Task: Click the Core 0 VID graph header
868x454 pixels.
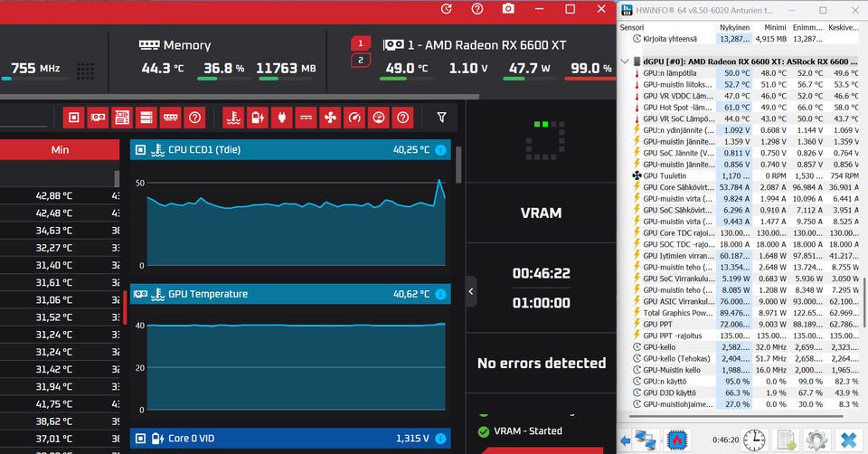Action: tap(290, 439)
